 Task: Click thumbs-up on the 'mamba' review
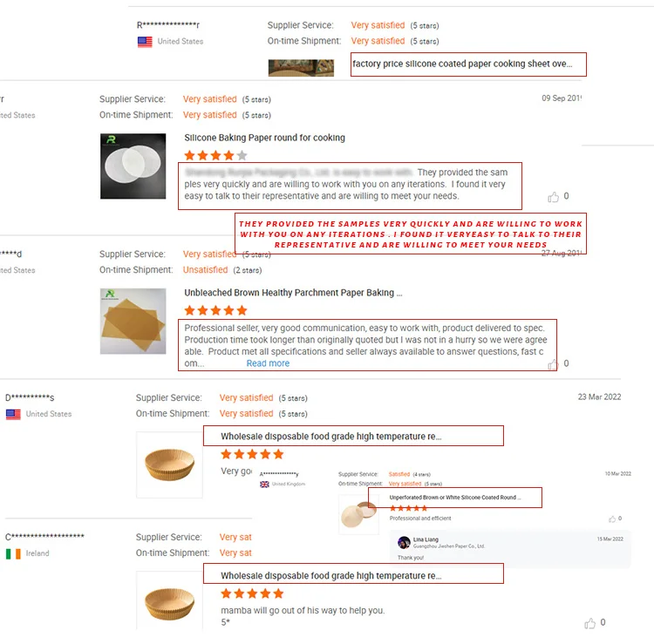tap(590, 623)
